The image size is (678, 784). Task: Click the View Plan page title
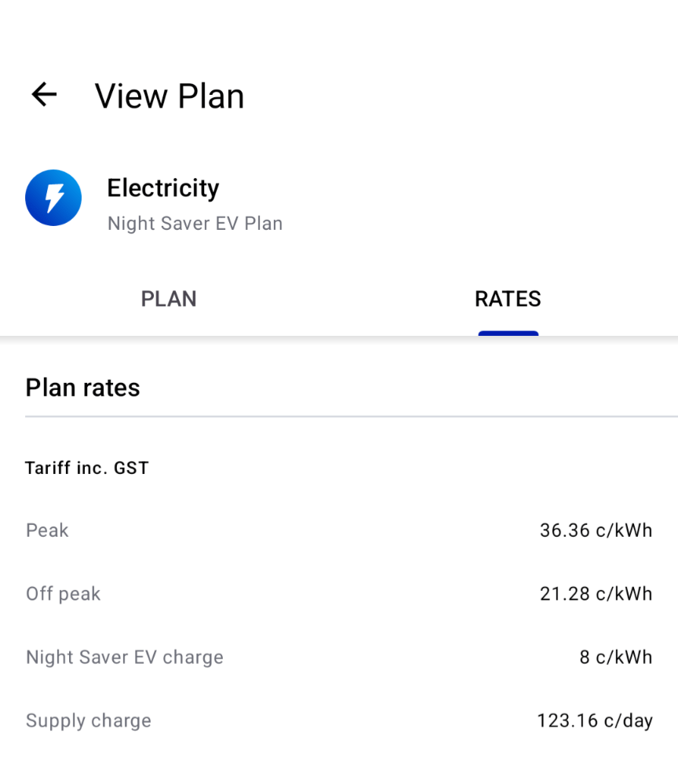click(169, 96)
